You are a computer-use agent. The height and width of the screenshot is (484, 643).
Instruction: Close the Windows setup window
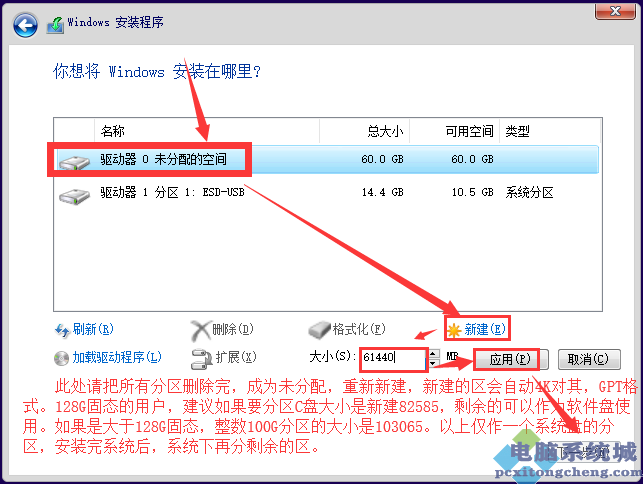tap(615, 11)
